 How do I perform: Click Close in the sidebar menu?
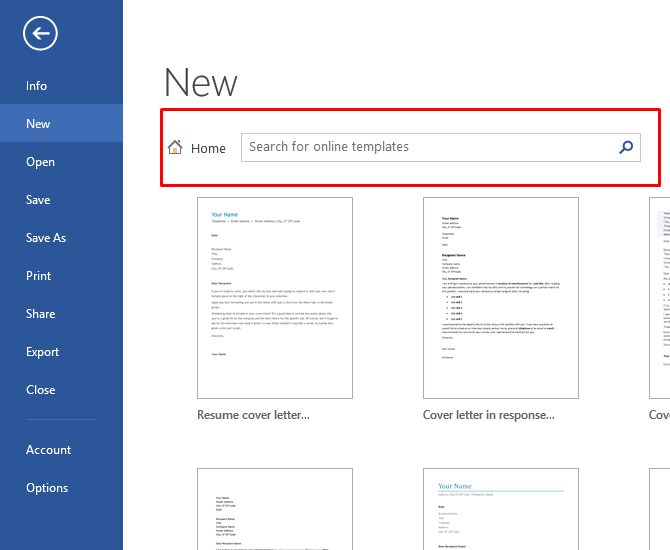click(41, 390)
